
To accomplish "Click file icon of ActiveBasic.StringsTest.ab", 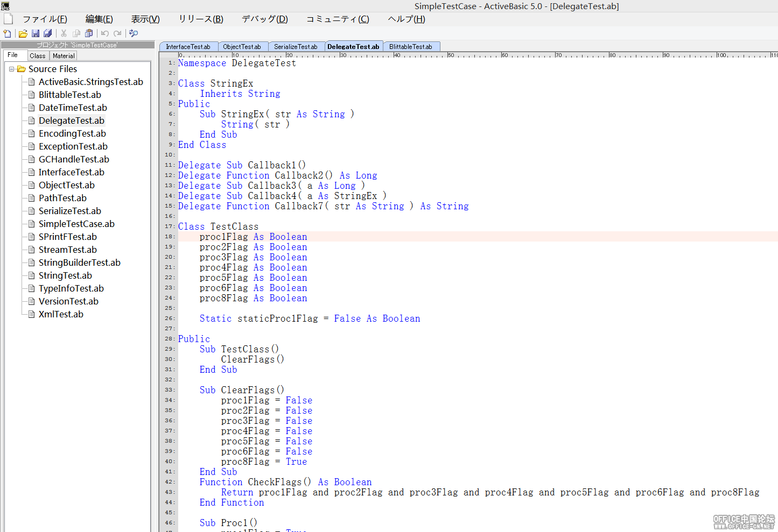I will (x=32, y=82).
